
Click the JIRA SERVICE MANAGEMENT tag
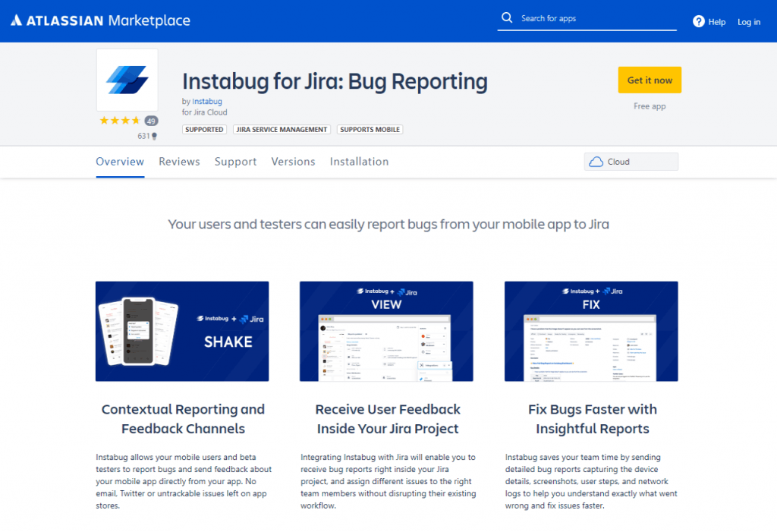[x=282, y=130]
